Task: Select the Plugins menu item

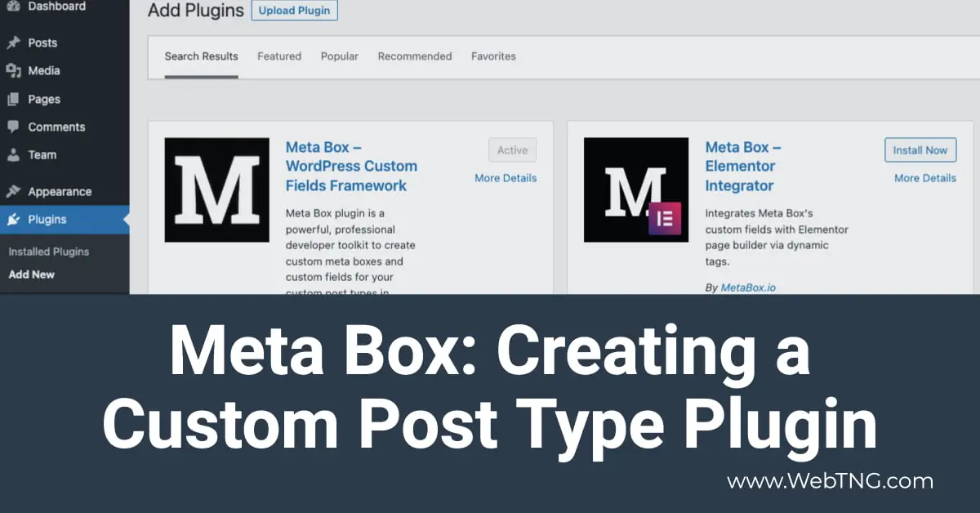Action: tap(65, 219)
